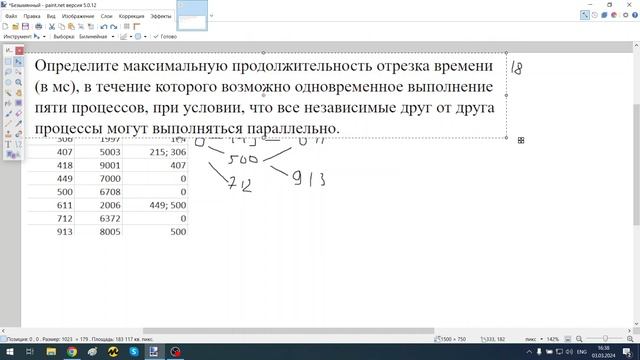Image resolution: width=640 pixels, height=360 pixels.
Task: Open the Слои menu
Action: [107, 16]
